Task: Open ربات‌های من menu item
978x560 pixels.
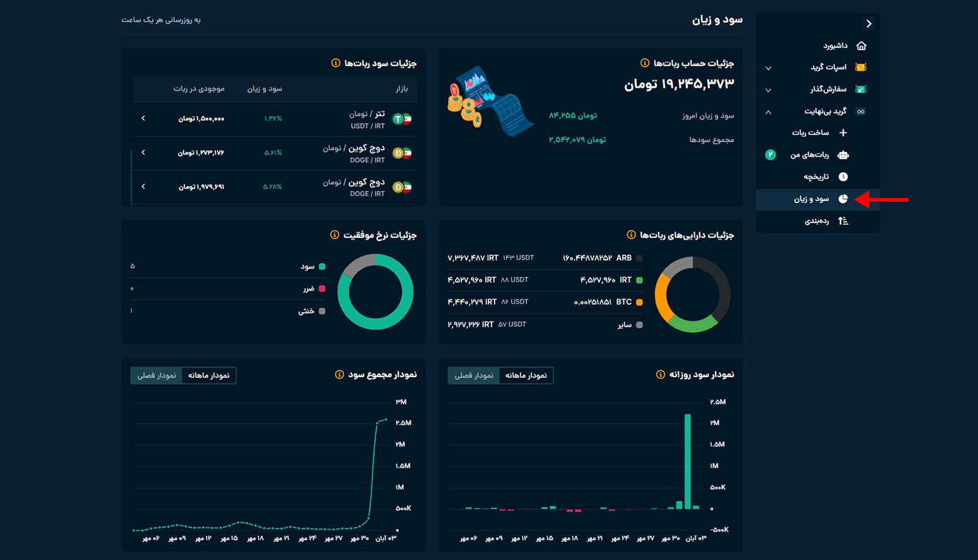Action: [818, 155]
